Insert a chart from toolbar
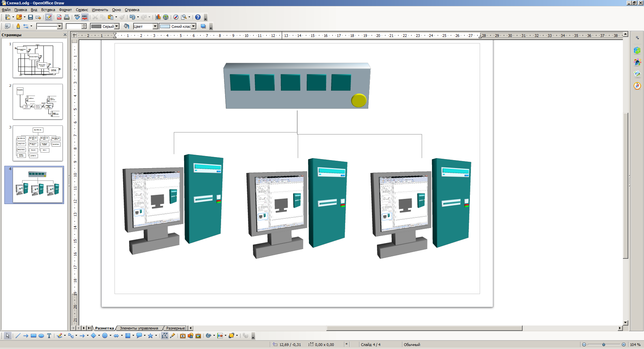The image size is (644, 349). 158,17
